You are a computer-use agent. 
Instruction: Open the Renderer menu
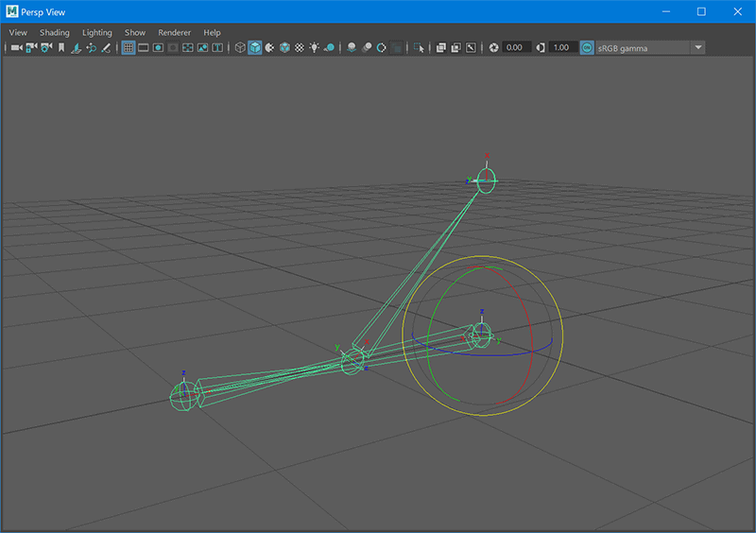(175, 32)
